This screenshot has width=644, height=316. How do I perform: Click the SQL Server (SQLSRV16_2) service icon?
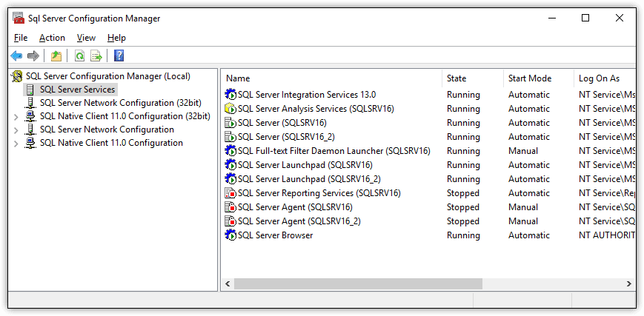tap(230, 137)
